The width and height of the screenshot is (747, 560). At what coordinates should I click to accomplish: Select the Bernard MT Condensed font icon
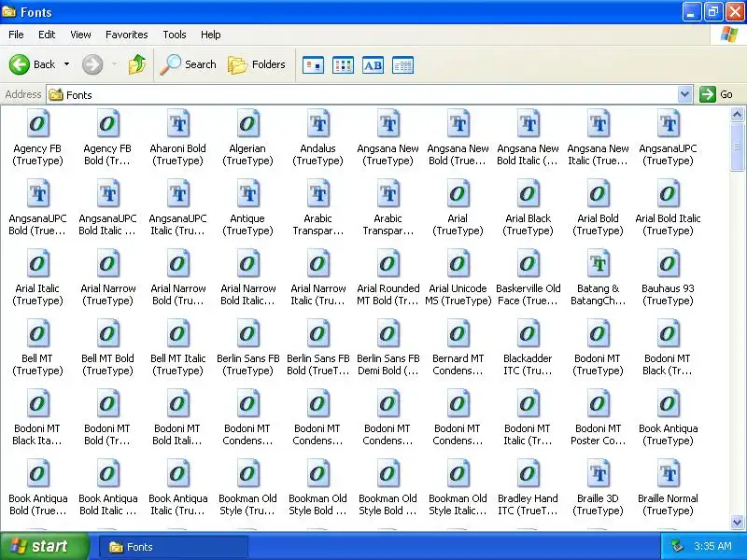point(458,334)
